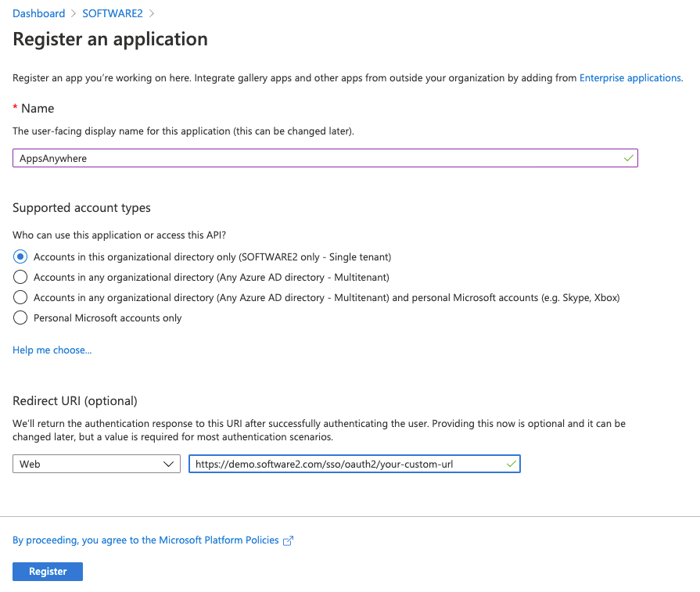Click the Help me choose link
This screenshot has height=592, width=700.
coord(52,350)
